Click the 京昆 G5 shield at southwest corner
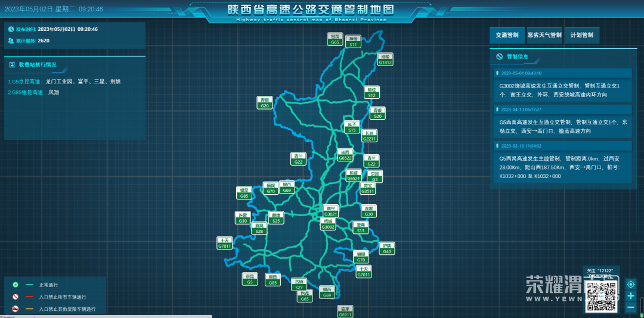The height and width of the screenshot is (318, 644). [x=250, y=279]
